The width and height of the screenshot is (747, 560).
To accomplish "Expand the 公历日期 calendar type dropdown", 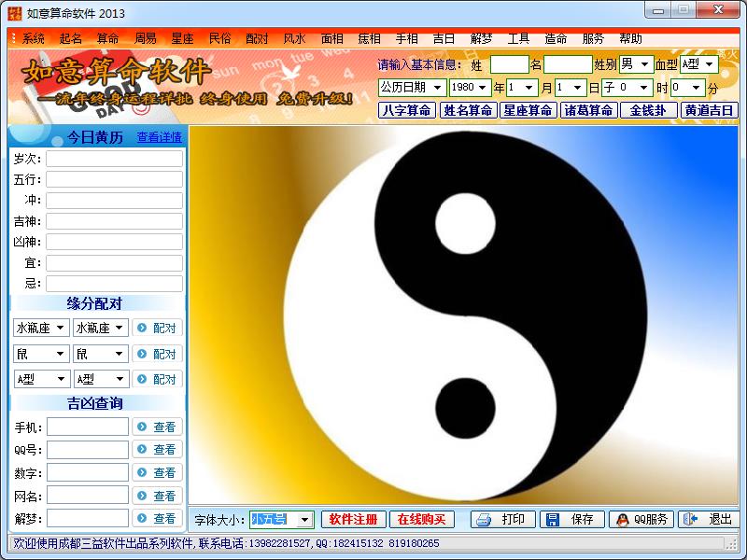I will tap(437, 88).
